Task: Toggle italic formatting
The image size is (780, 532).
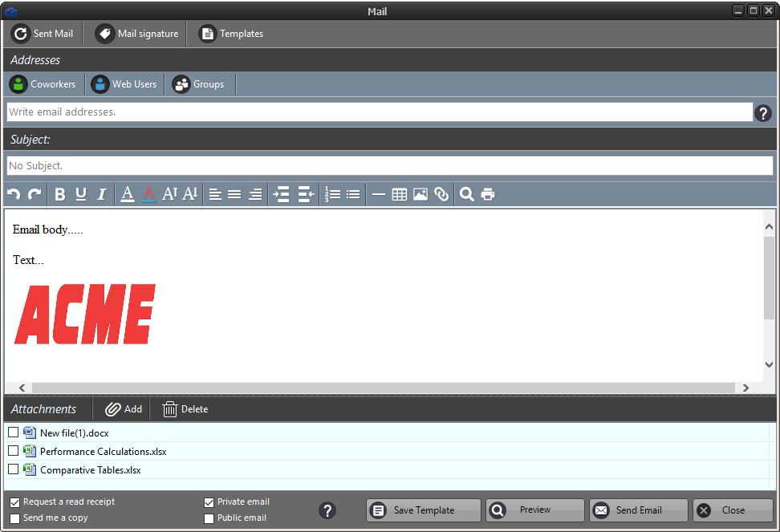Action: coord(101,194)
